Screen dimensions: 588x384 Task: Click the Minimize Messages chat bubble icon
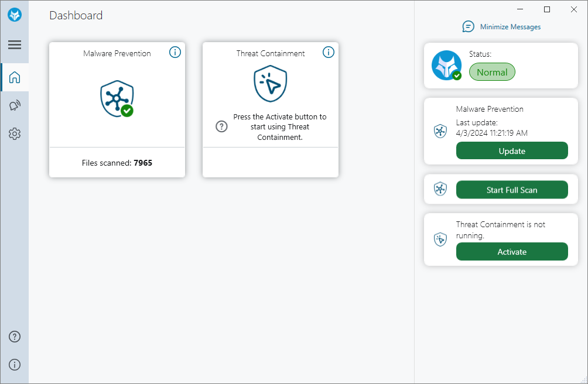click(x=468, y=27)
